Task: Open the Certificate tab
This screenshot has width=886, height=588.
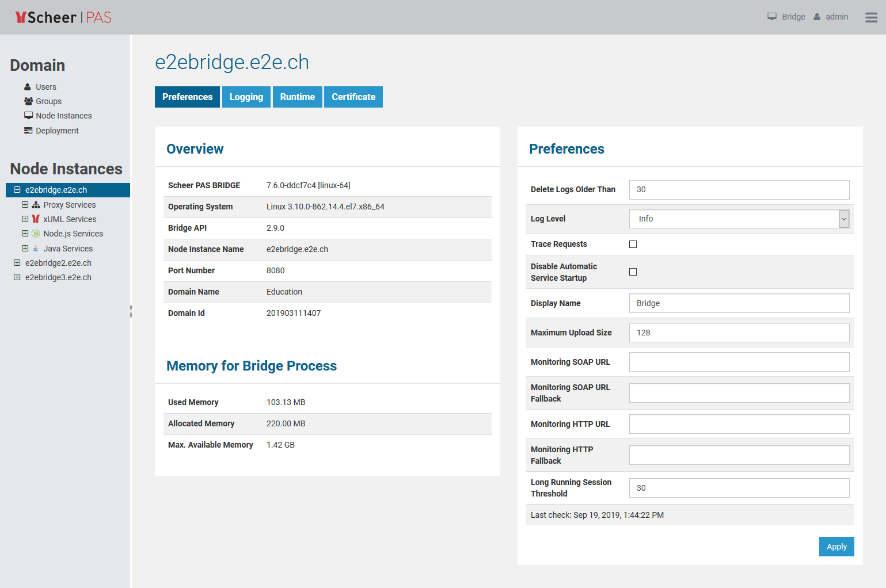Action: point(353,97)
